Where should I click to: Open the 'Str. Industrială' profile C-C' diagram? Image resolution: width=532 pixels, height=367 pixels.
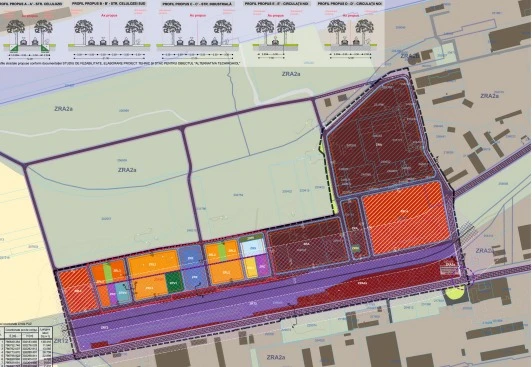coord(197,31)
